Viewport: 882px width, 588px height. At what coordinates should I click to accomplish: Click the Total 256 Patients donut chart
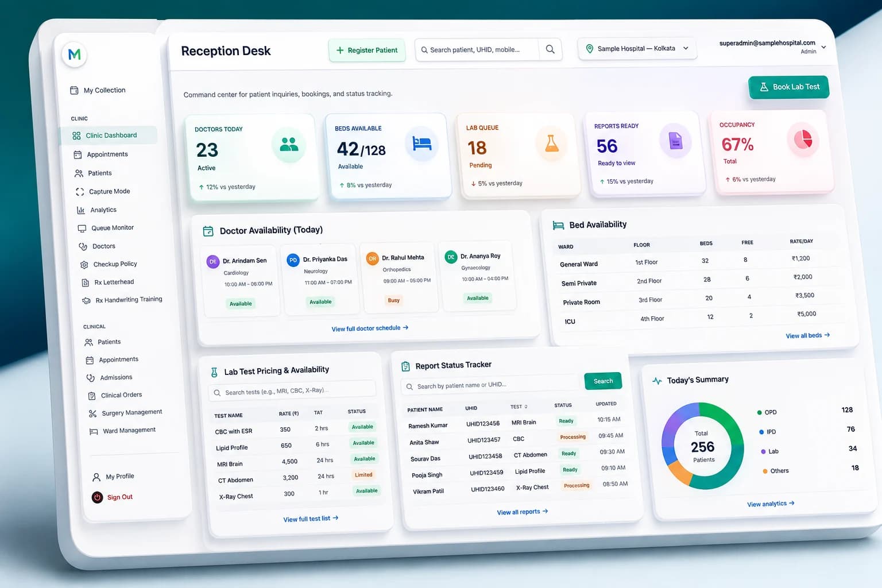click(703, 446)
